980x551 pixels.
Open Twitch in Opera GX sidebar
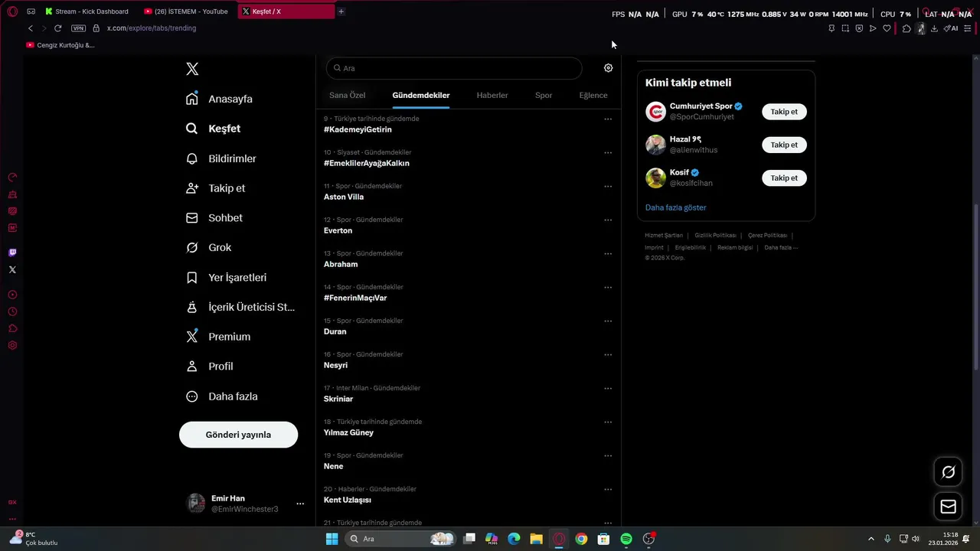12,253
